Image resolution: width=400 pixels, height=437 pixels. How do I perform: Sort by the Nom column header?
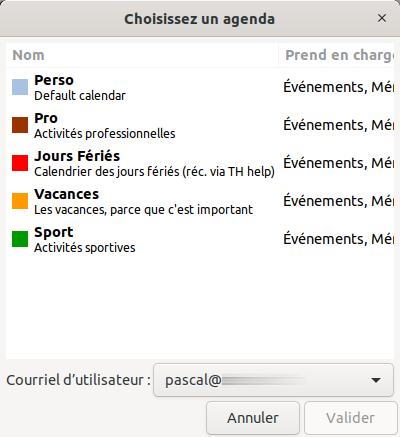pos(142,55)
